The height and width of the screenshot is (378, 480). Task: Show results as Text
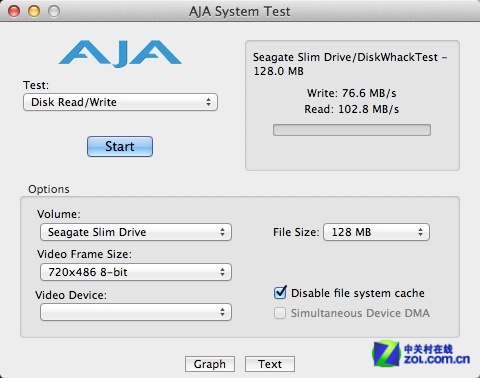pyautogui.click(x=270, y=364)
